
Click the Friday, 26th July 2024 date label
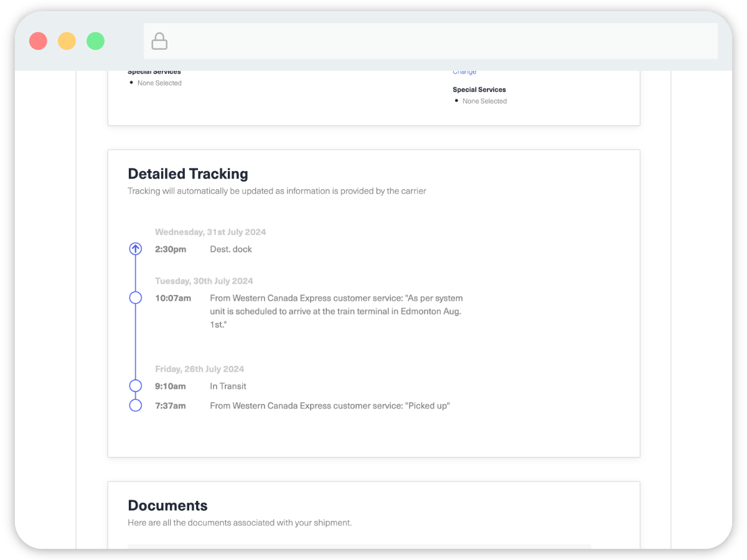pyautogui.click(x=199, y=369)
